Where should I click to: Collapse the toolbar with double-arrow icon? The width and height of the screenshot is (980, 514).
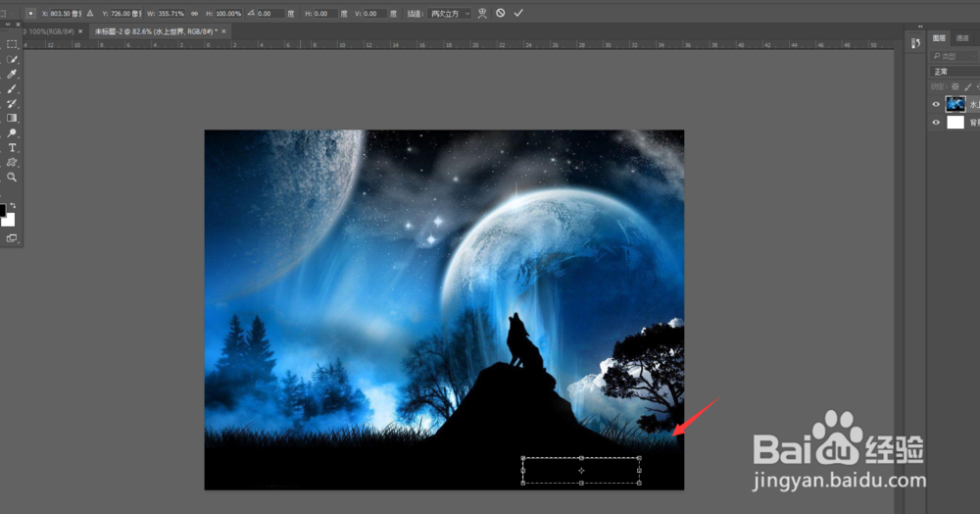(x=8, y=25)
